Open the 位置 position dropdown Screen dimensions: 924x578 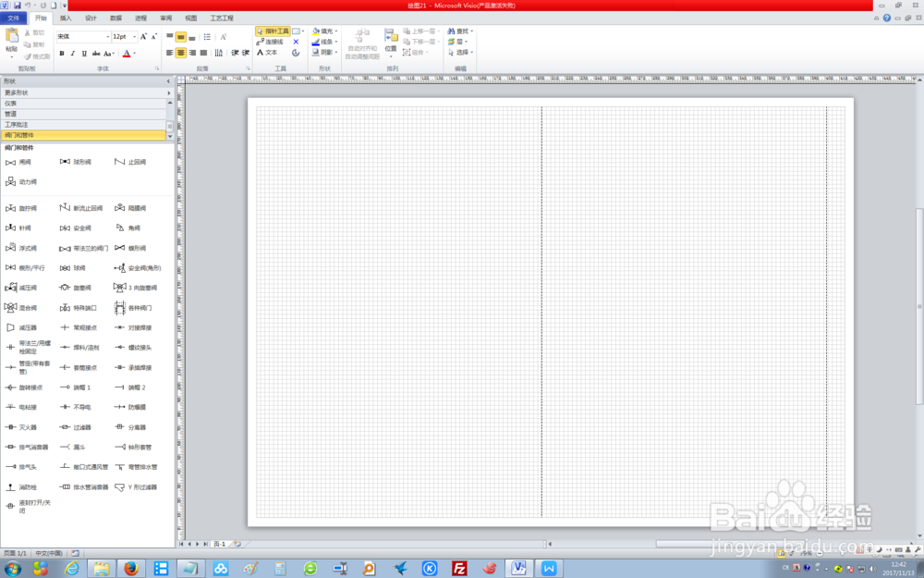tap(391, 43)
